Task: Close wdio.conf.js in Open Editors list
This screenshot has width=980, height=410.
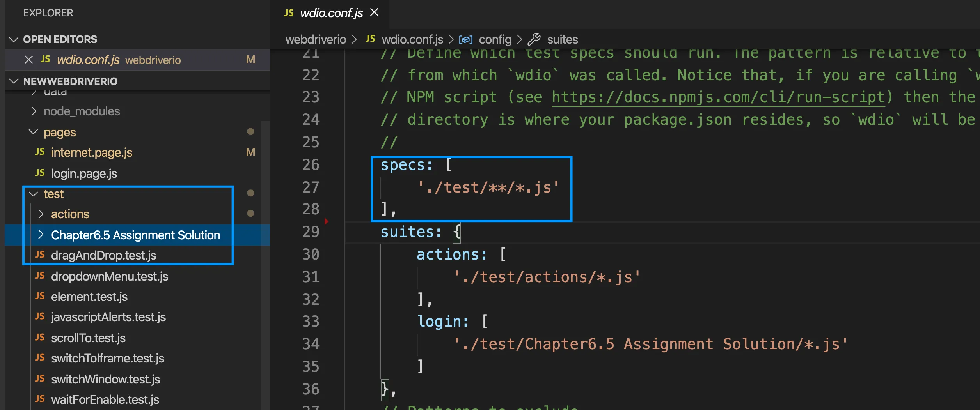Action: [28, 60]
